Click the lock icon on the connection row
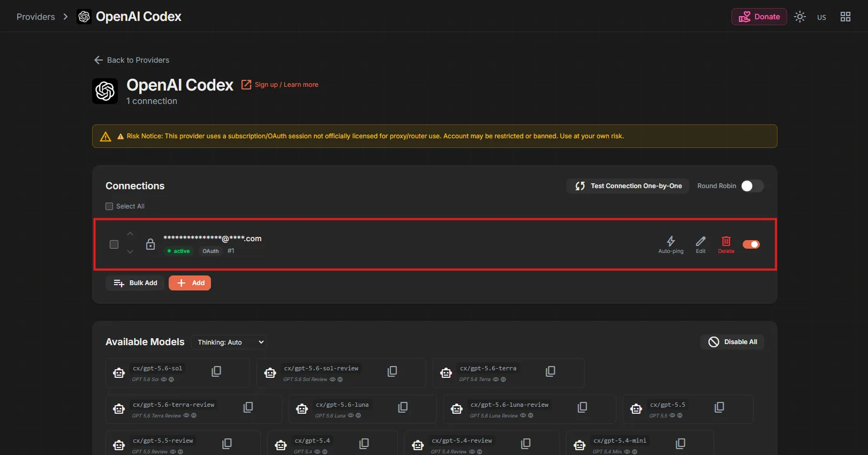 click(150, 244)
